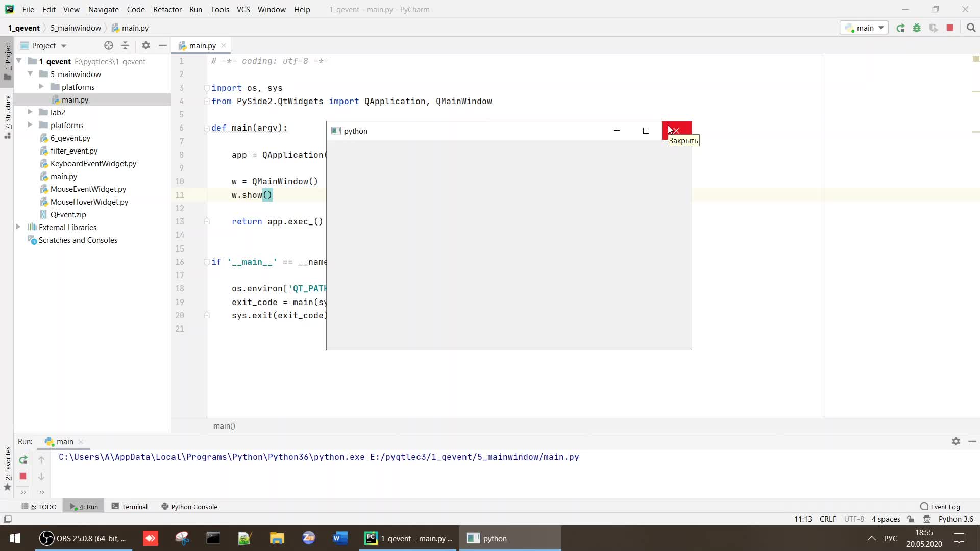Open OBS Studio in the taskbar
The height and width of the screenshot is (551, 980).
point(84,538)
